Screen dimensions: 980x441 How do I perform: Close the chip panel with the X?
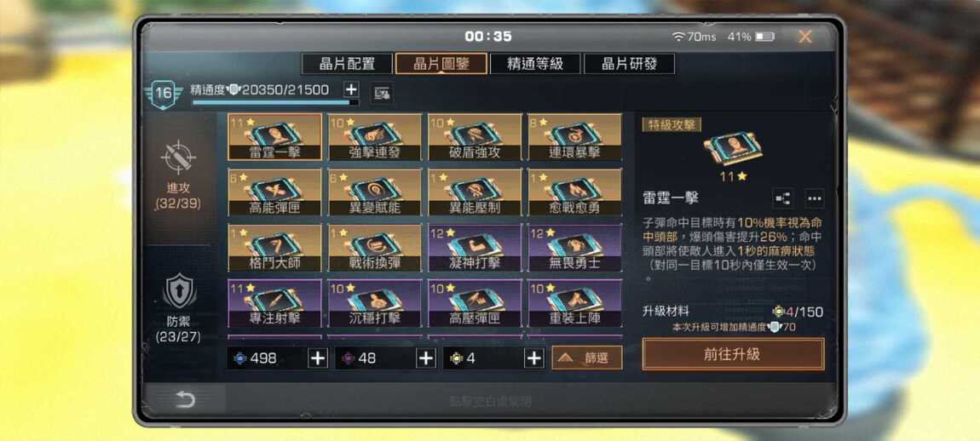805,37
